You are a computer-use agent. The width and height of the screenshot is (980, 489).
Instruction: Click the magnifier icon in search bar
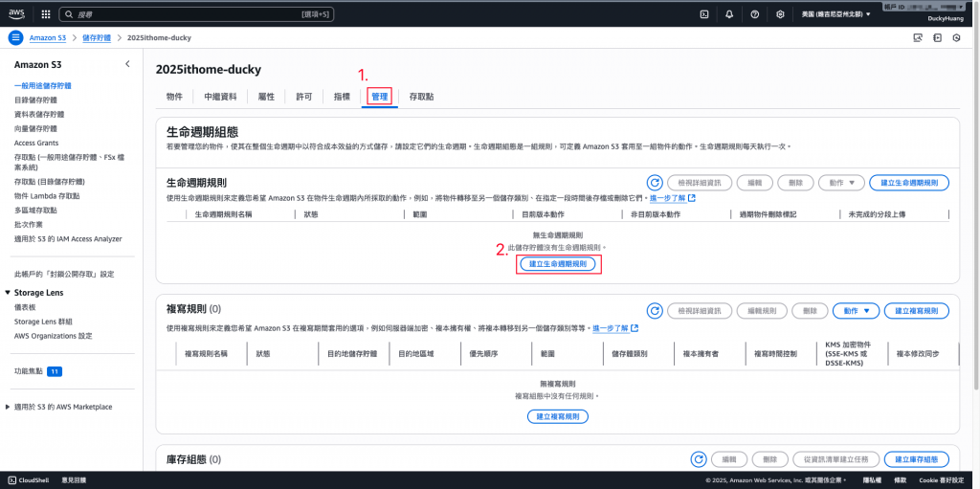point(68,13)
